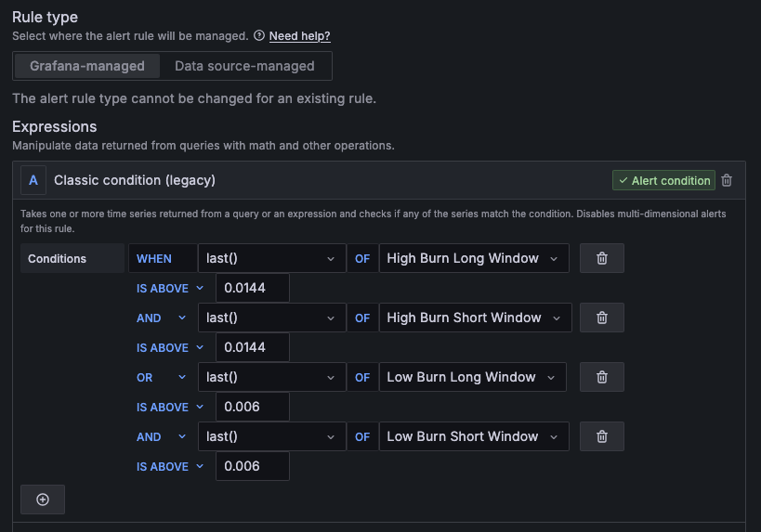Delete the Low Burn Short Window condition

point(601,437)
